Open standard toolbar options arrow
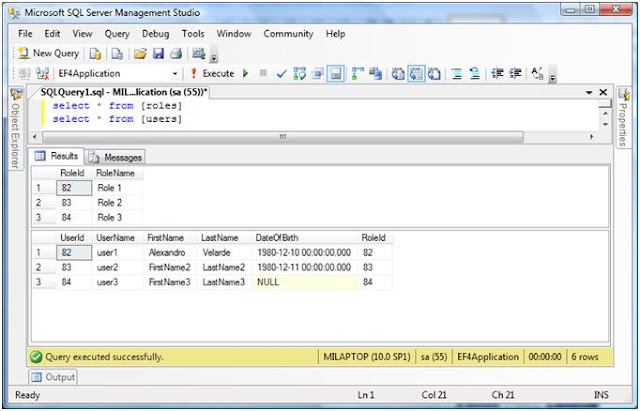This screenshot has width=640, height=411. (214, 58)
